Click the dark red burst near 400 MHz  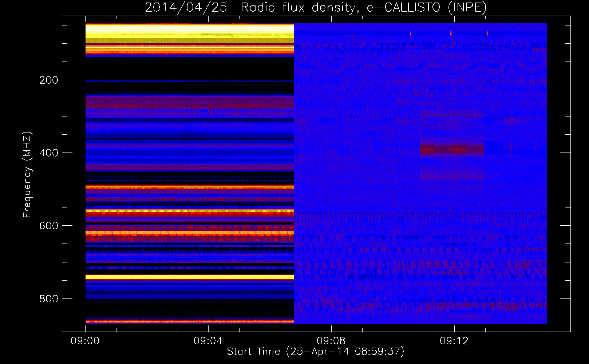(452, 149)
